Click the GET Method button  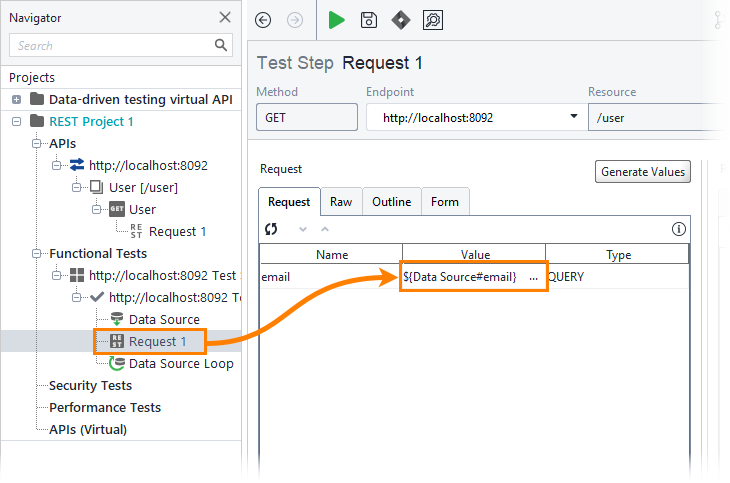pos(307,117)
